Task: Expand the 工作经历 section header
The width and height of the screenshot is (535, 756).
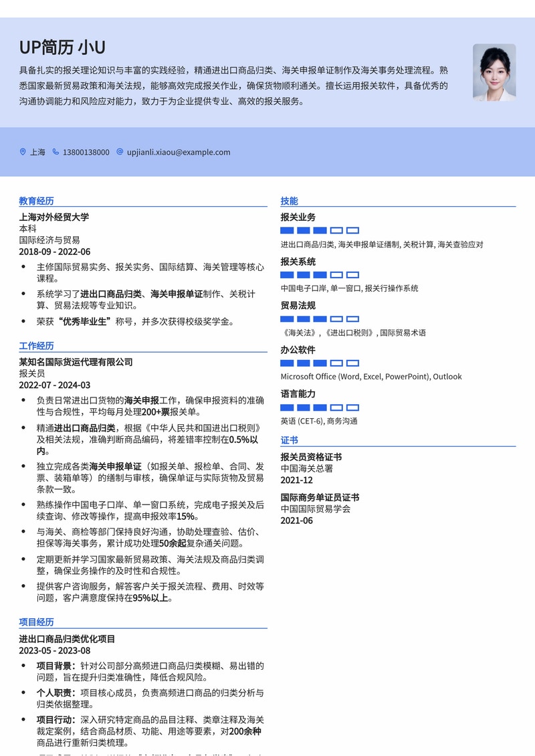Action: (33, 346)
